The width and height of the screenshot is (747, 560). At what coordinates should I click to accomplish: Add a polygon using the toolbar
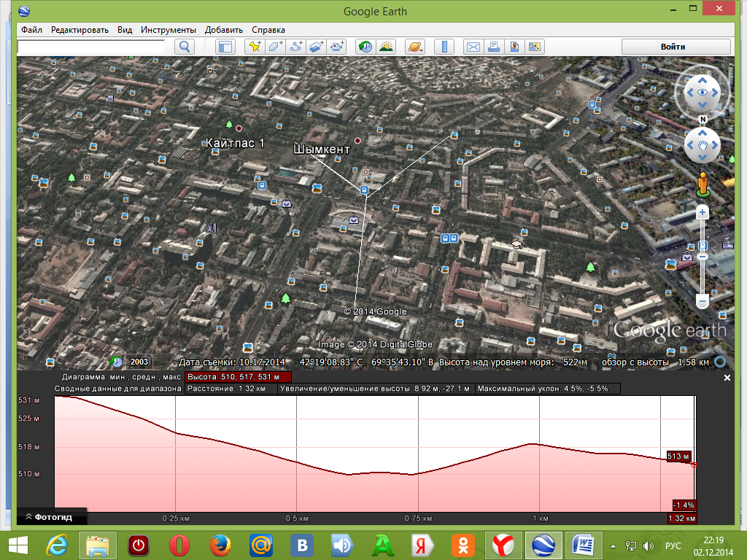(275, 47)
